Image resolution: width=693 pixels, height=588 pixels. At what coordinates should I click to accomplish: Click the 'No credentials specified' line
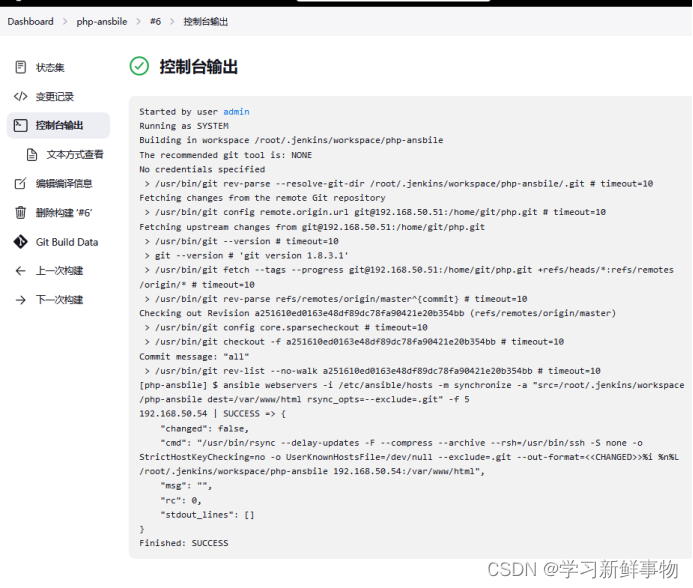202,169
